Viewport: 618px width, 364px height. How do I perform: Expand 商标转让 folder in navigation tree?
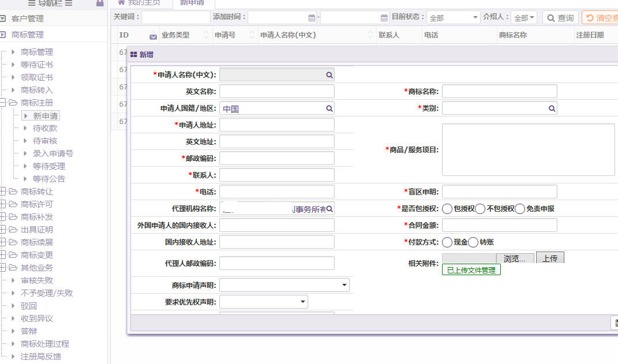tap(3, 192)
